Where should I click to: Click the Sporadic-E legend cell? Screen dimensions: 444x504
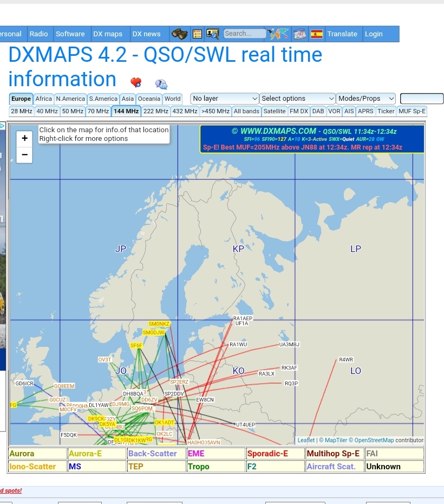[x=275, y=454]
